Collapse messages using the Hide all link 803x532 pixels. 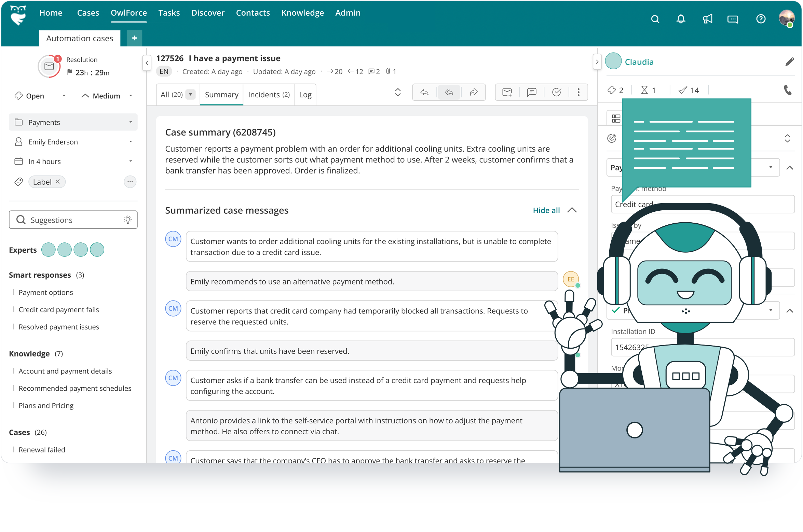[546, 210]
